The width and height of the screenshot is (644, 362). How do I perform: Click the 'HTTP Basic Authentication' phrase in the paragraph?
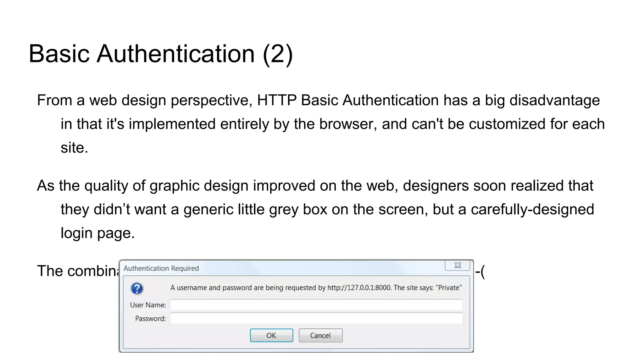(348, 101)
